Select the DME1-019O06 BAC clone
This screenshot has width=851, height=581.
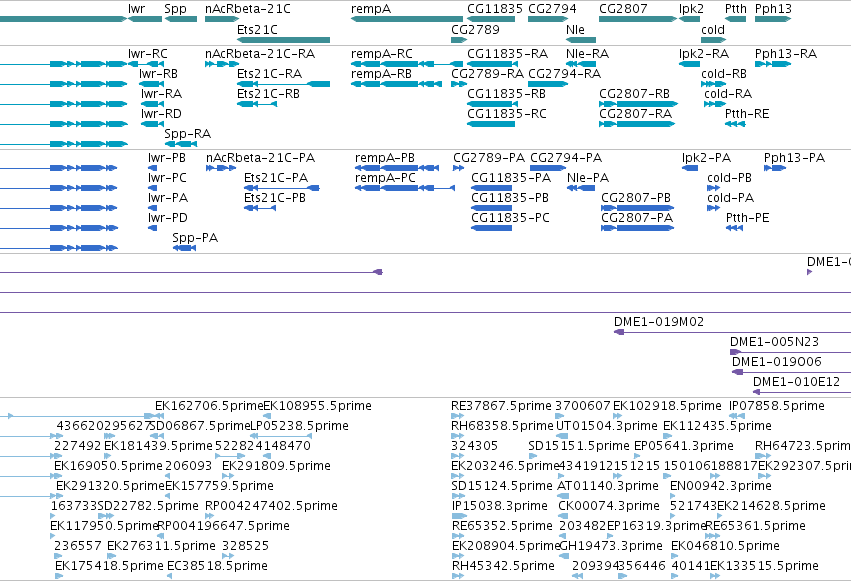(791, 372)
